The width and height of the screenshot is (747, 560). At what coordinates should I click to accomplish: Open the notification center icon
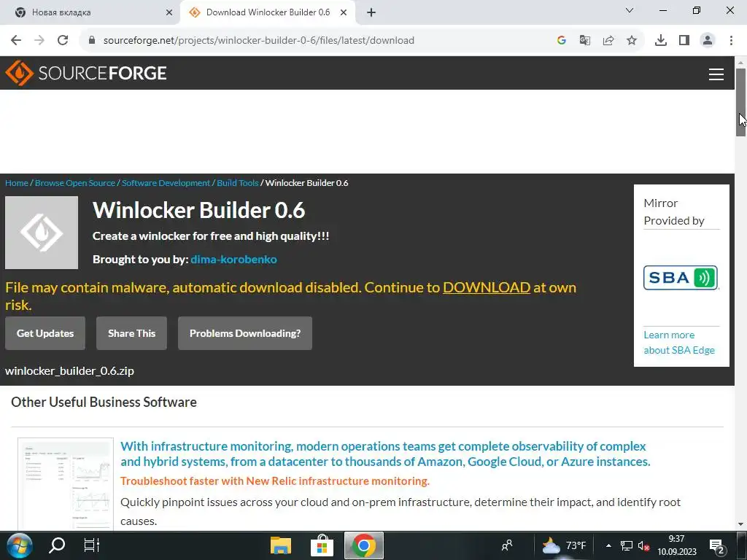click(x=717, y=545)
